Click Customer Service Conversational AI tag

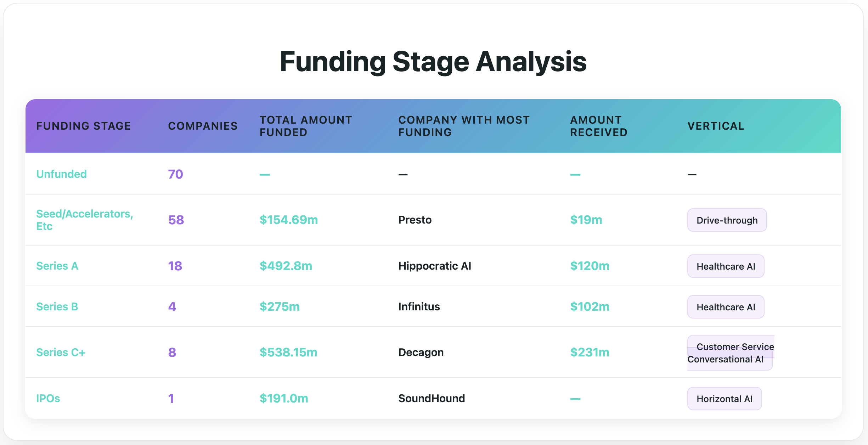click(731, 353)
